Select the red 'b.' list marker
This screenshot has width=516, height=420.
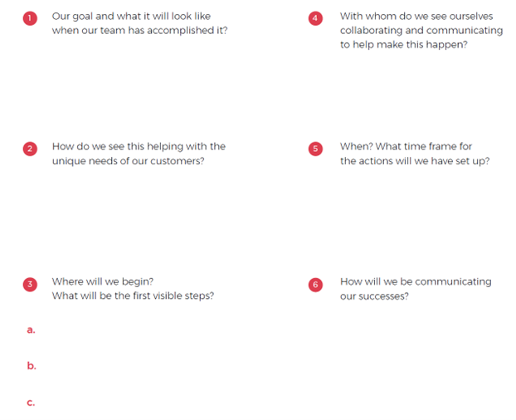point(32,365)
